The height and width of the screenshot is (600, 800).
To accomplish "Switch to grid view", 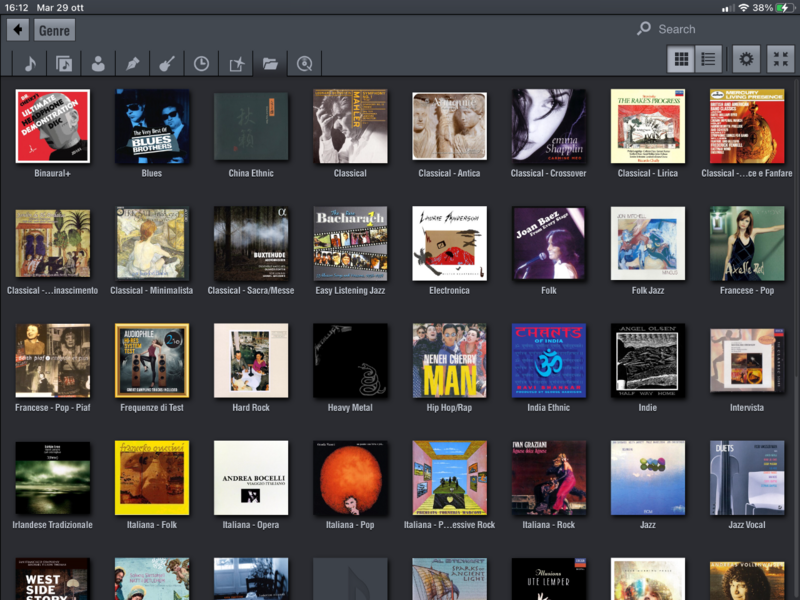I will [681, 59].
